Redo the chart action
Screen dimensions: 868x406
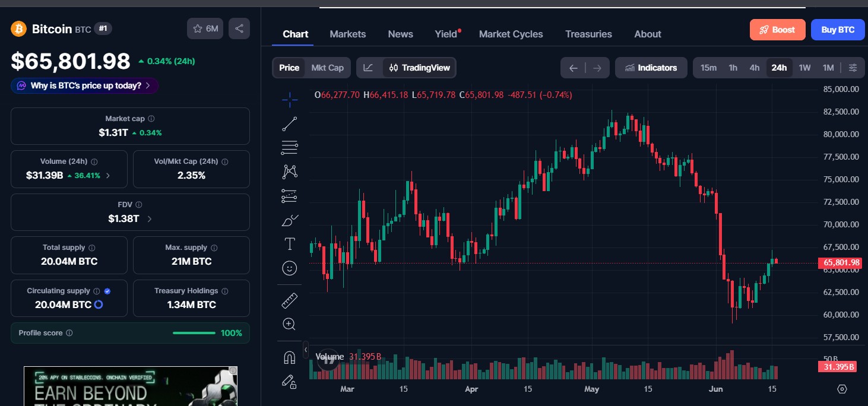coord(597,68)
